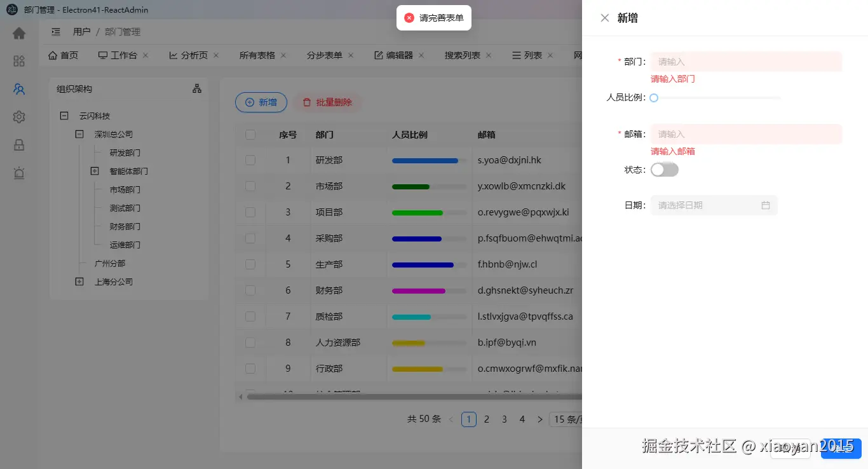Click the 批量删除 button

click(x=327, y=102)
